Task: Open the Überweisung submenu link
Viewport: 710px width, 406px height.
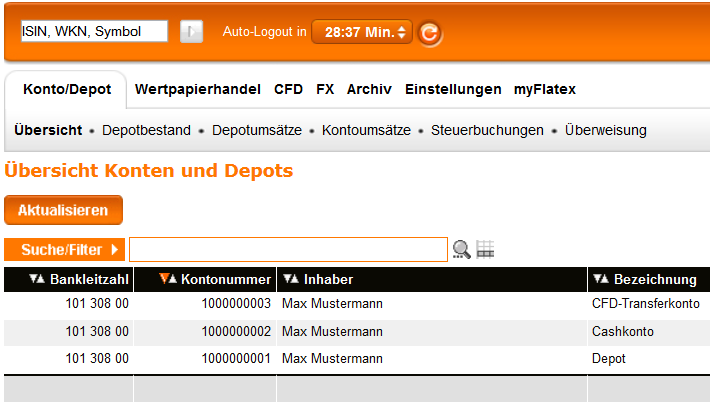Action: click(x=605, y=130)
